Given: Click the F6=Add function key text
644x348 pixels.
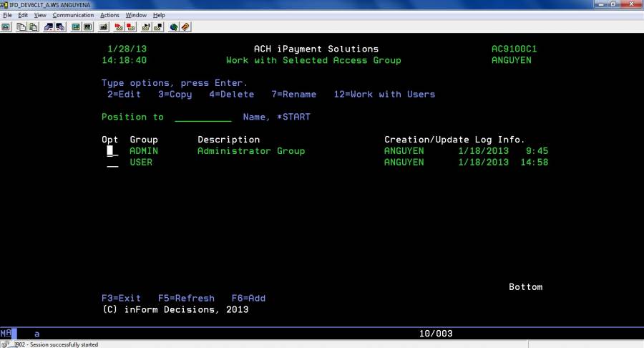Looking at the screenshot, I should click(248, 298).
